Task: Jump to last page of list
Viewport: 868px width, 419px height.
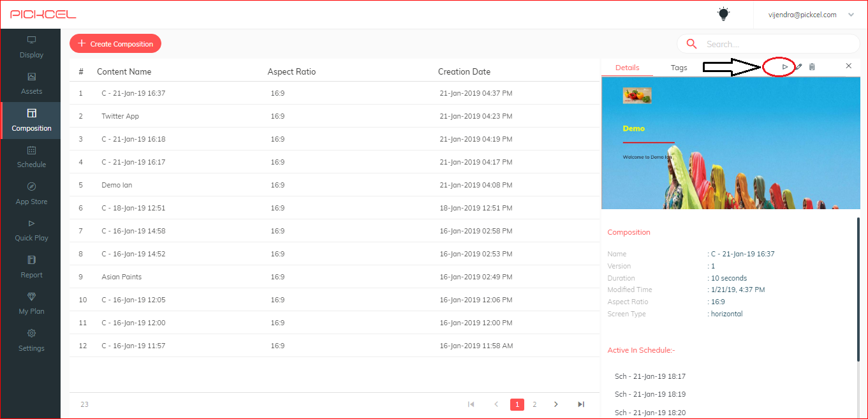Action: [x=581, y=404]
